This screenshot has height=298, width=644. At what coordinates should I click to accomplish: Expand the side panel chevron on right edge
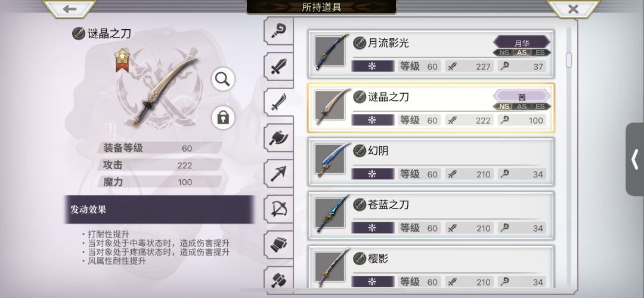[x=635, y=159]
